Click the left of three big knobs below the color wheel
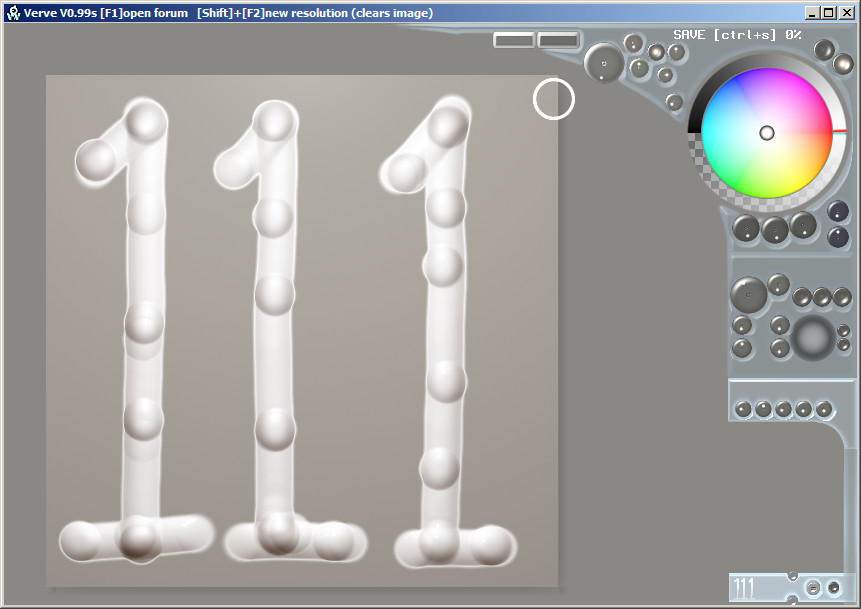 (x=746, y=228)
